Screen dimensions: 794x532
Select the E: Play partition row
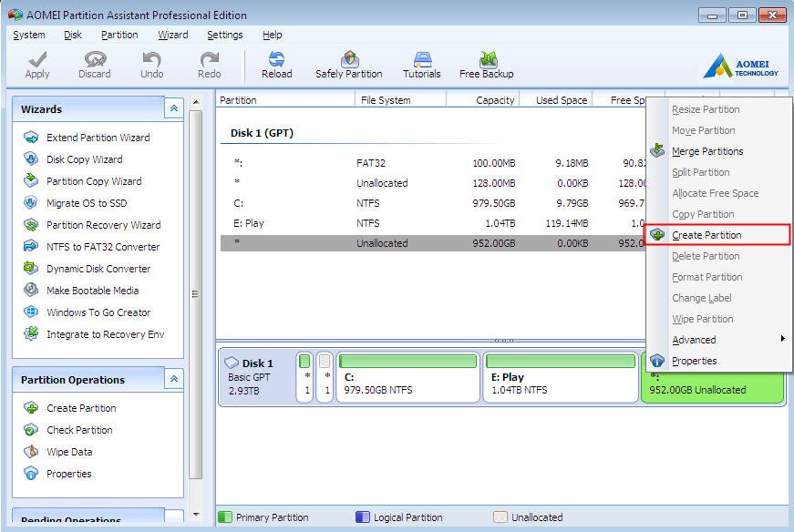tap(433, 223)
